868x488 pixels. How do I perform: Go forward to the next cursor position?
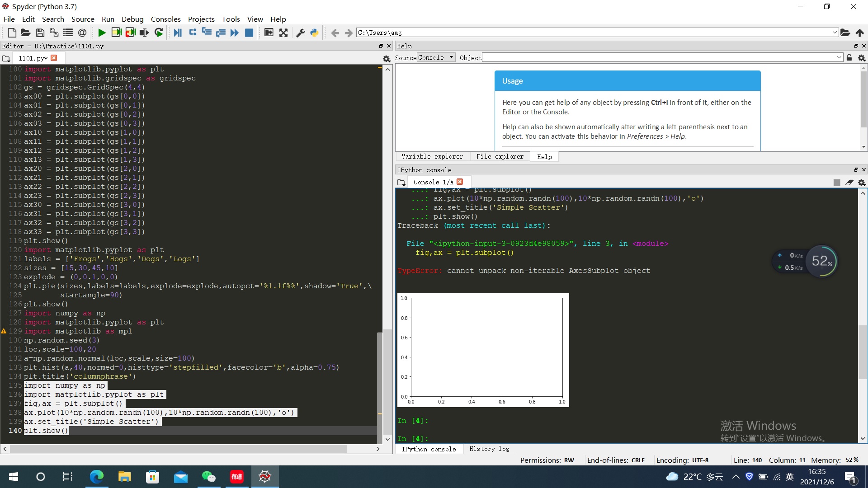349,33
